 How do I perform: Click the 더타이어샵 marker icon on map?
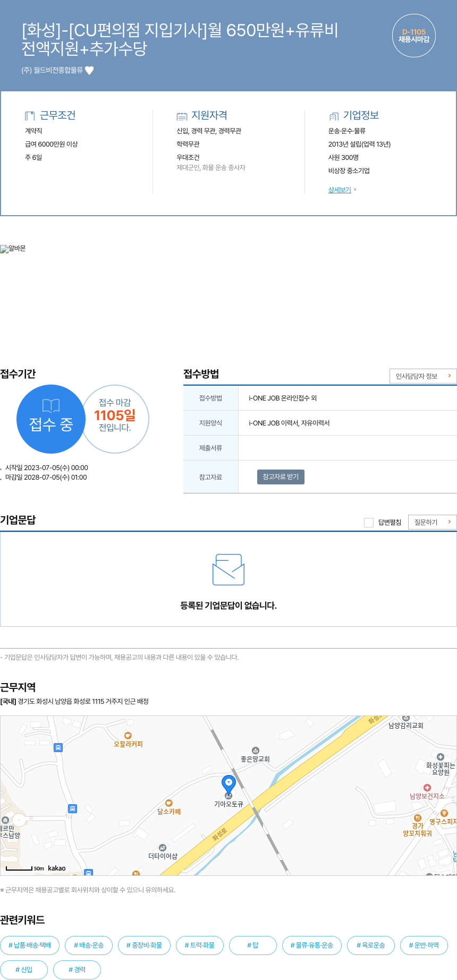pyautogui.click(x=163, y=848)
